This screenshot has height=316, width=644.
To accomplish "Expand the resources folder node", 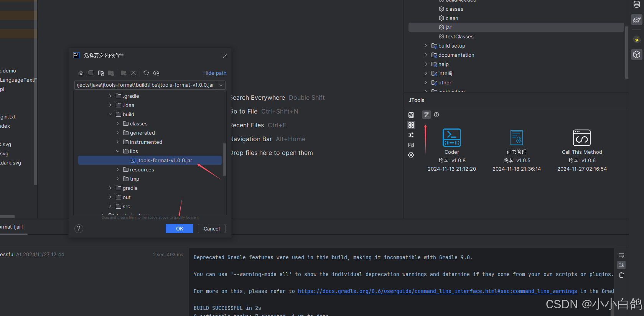I will pyautogui.click(x=118, y=170).
